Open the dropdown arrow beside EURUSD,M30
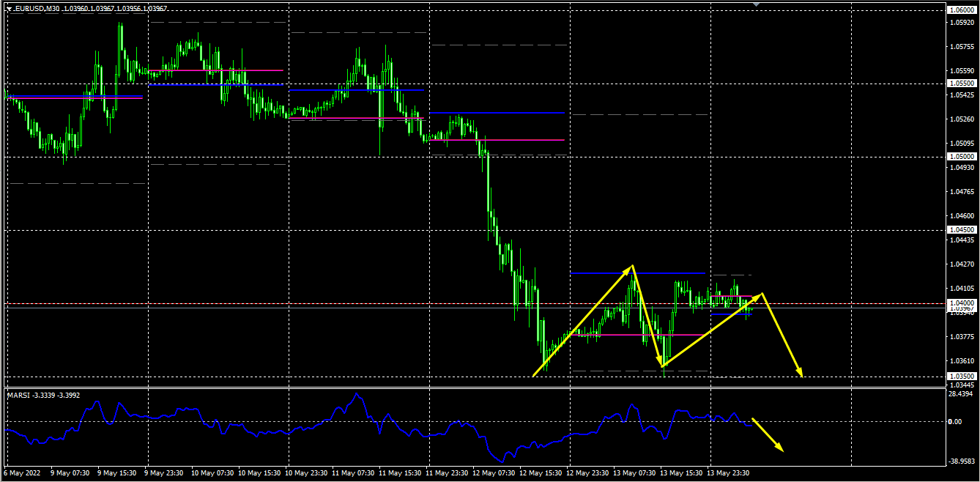The height and width of the screenshot is (482, 980). [10, 8]
